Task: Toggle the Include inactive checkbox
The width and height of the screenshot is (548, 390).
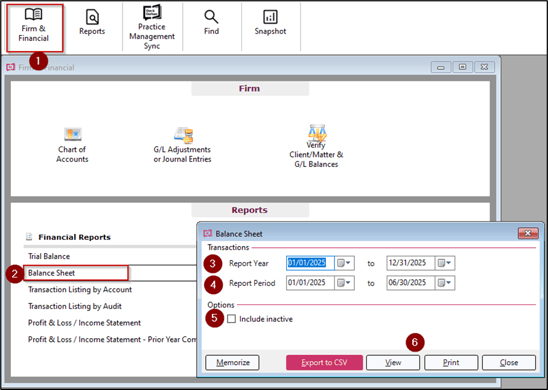Action: 231,319
